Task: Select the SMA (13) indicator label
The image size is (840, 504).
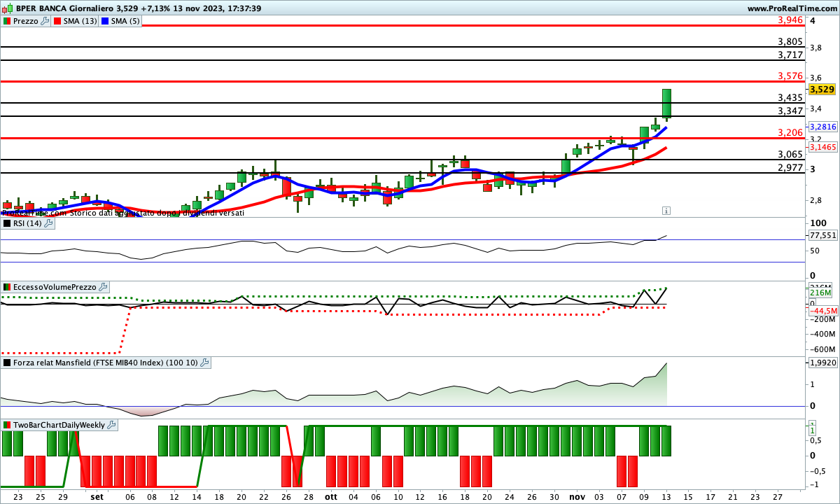Action: [x=80, y=21]
